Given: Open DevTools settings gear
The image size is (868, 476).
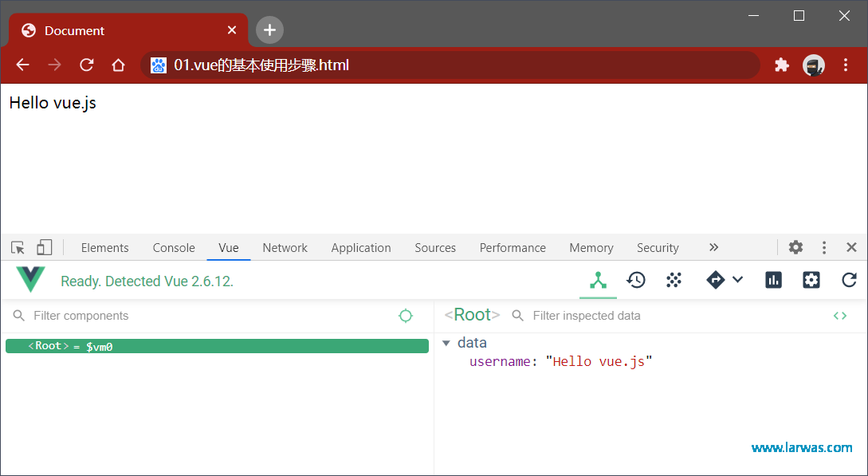Looking at the screenshot, I should (795, 247).
